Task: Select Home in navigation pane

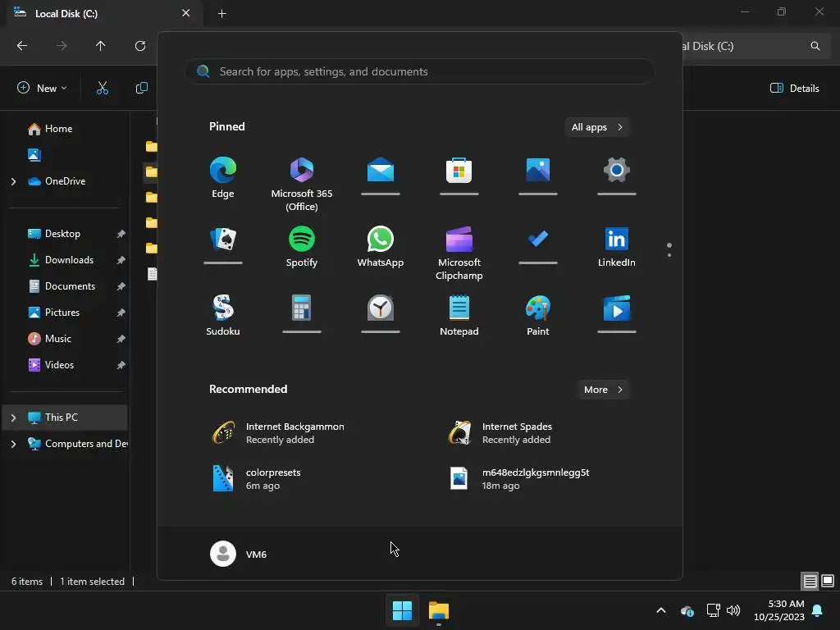Action: point(58,129)
